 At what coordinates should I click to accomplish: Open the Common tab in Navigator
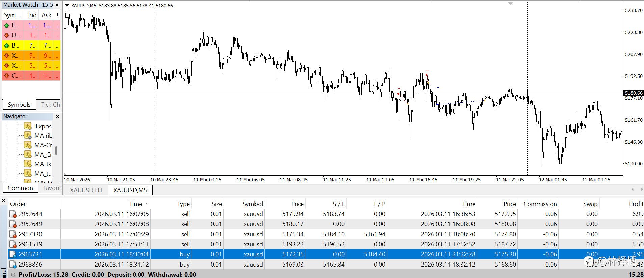pyautogui.click(x=20, y=188)
